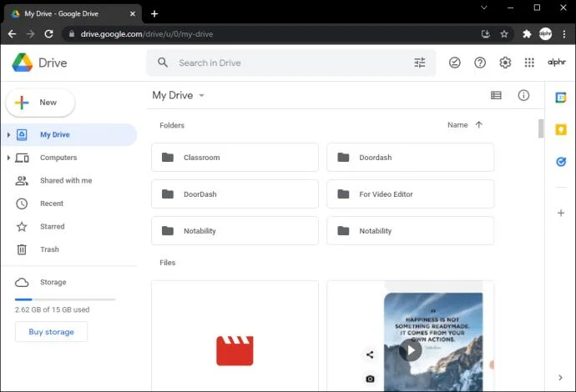Show the View details info panel
Viewport: 576px width, 392px height.
click(523, 95)
